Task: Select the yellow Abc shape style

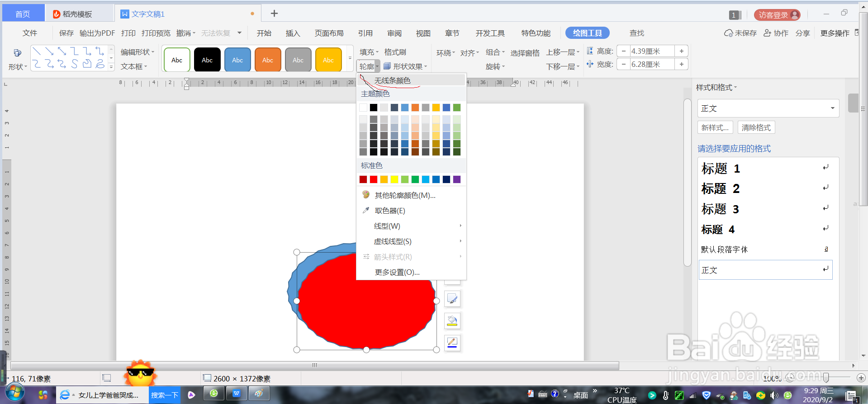Action: click(x=328, y=60)
